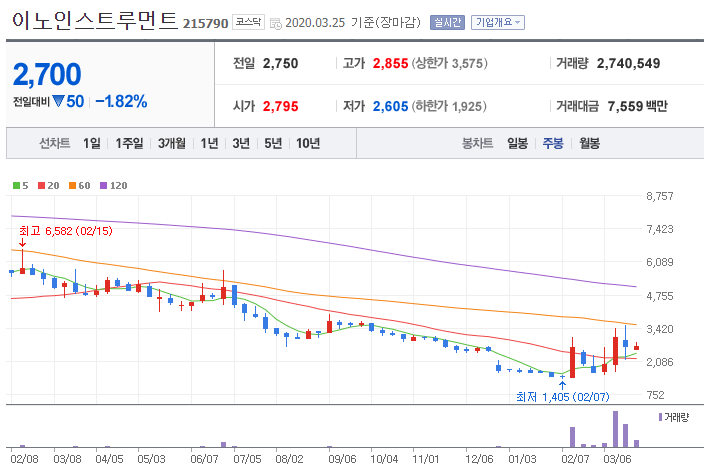Click the 실시간 button
The height and width of the screenshot is (472, 704).
447,22
